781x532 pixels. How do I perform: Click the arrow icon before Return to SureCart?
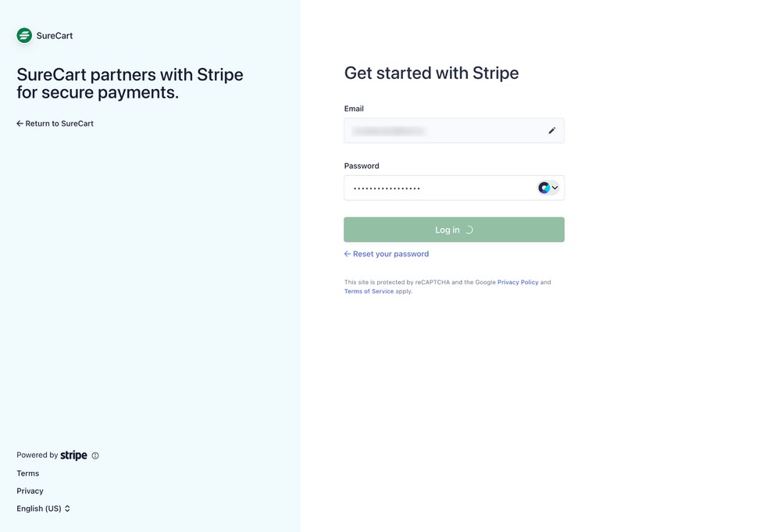coord(19,123)
